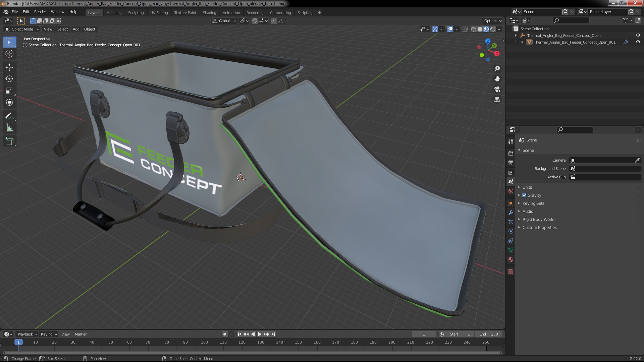Open the View Layer properties tab
Viewport: 644px width, 362px height.
pos(511,172)
